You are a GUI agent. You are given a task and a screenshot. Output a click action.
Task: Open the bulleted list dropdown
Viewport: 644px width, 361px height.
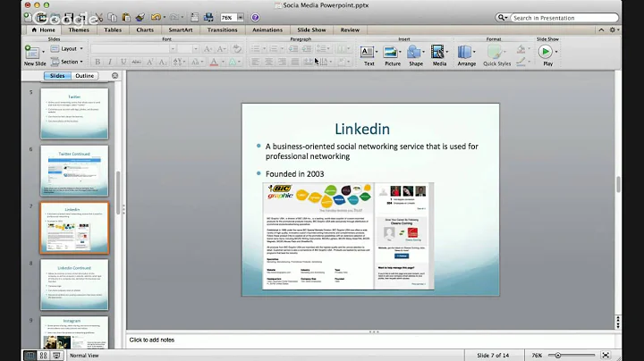coord(264,49)
